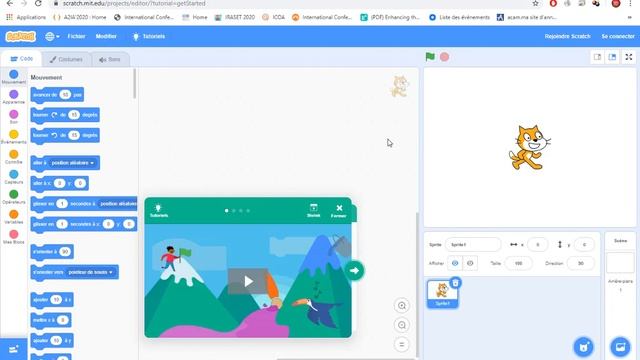
Task: Open Tutoriels from the menu bar
Action: [x=149, y=36]
